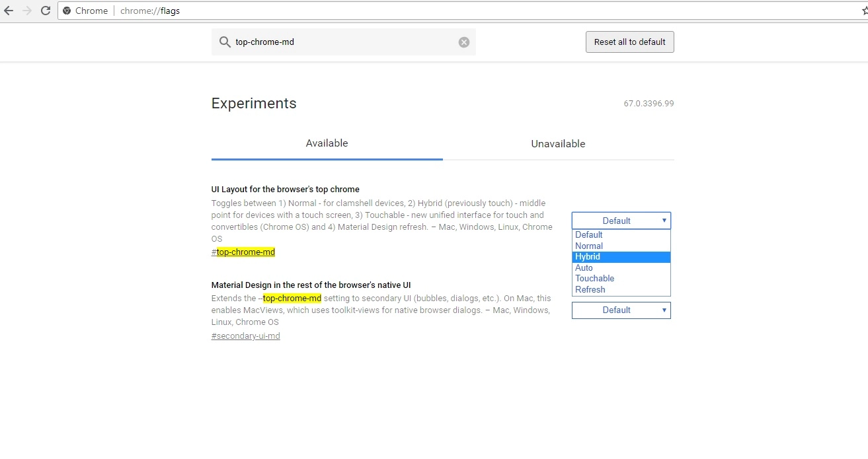This screenshot has width=868, height=459.
Task: Select Refresh option in the list
Action: click(621, 289)
